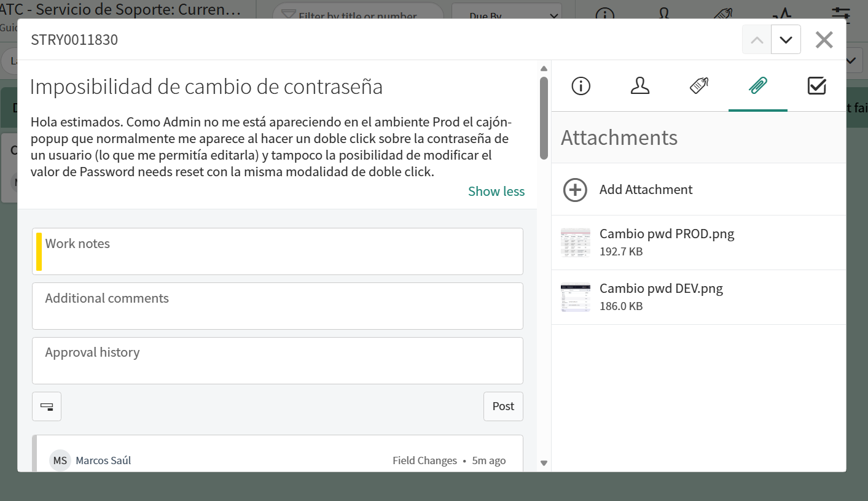Focus the Approval history field
Image resolution: width=868 pixels, height=501 pixels.
click(x=278, y=360)
